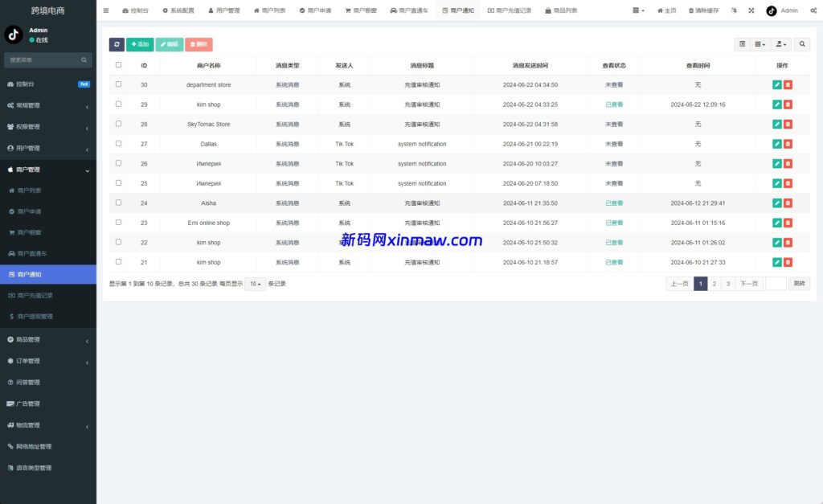Check the select-all checkbox in table header
Screen dimensions: 823x504
(x=117, y=65)
